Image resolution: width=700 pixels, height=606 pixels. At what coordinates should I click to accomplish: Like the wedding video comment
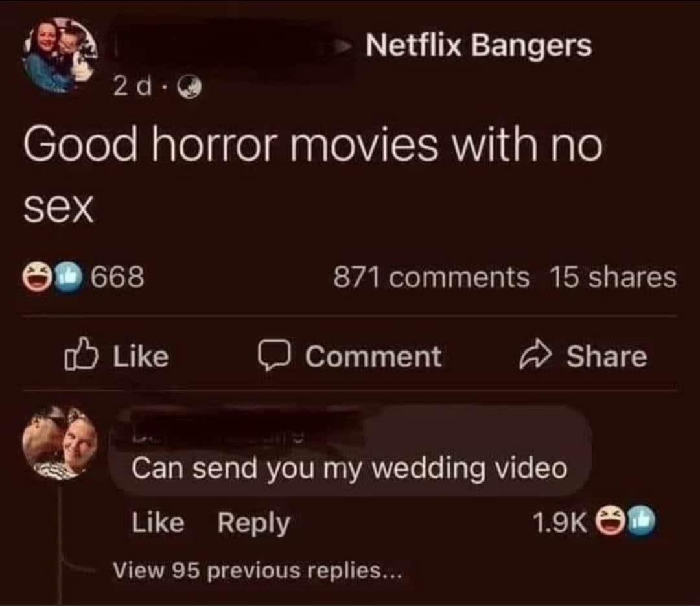click(158, 522)
